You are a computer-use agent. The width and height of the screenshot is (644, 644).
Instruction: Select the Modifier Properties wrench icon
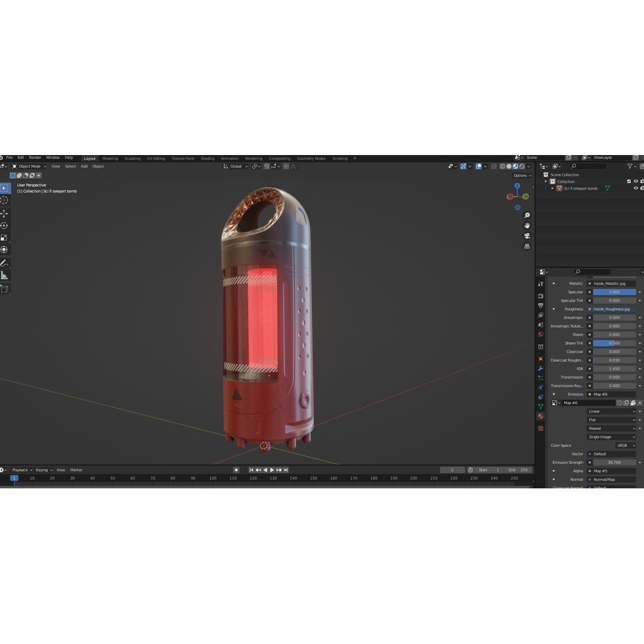click(540, 369)
